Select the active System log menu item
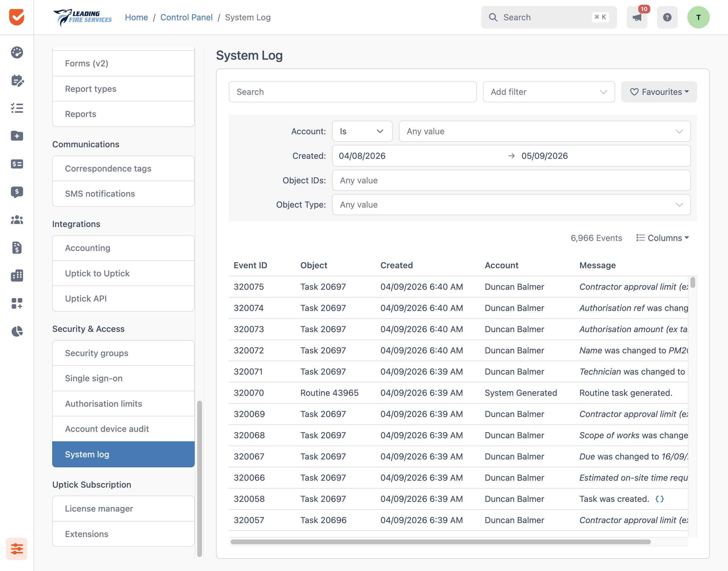The height and width of the screenshot is (571, 728). (x=123, y=454)
